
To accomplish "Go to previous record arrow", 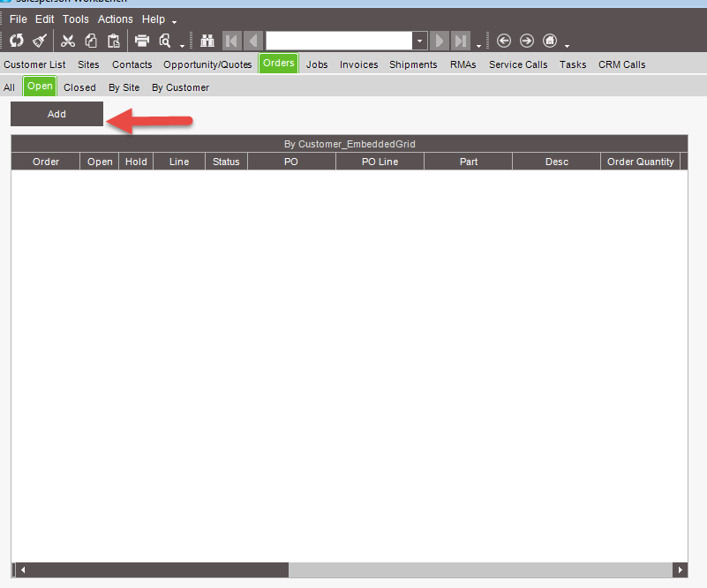I will pos(253,41).
